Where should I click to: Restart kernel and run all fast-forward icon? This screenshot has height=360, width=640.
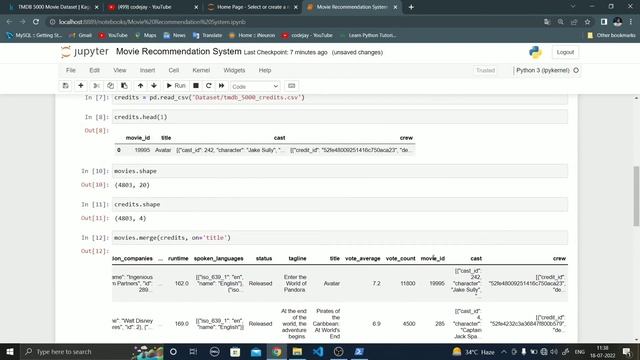[222, 86]
